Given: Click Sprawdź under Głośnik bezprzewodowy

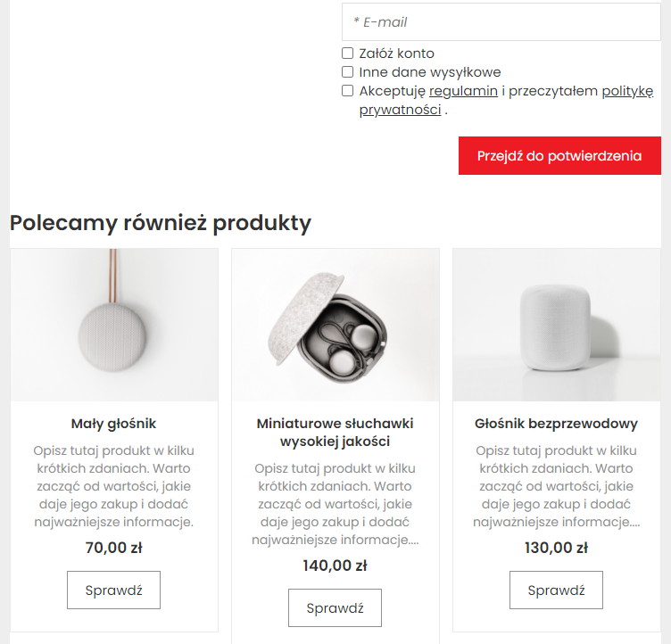Looking at the screenshot, I should [556, 590].
